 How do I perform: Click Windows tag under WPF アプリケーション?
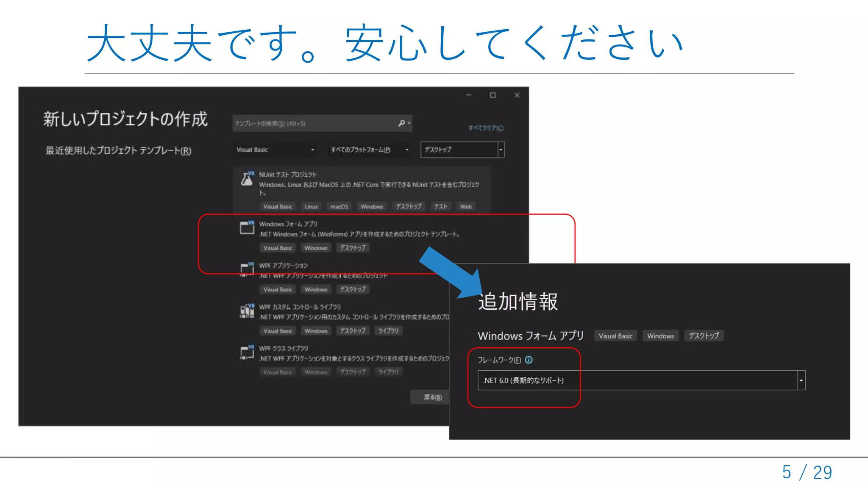(x=316, y=289)
